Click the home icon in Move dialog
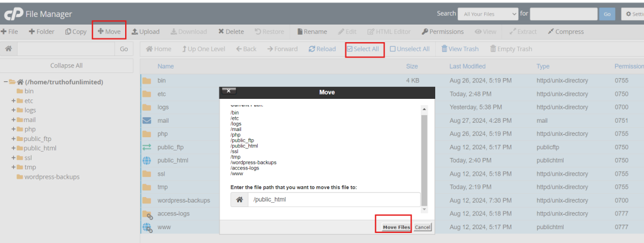Screen dimensions: 644x243 tap(240, 200)
